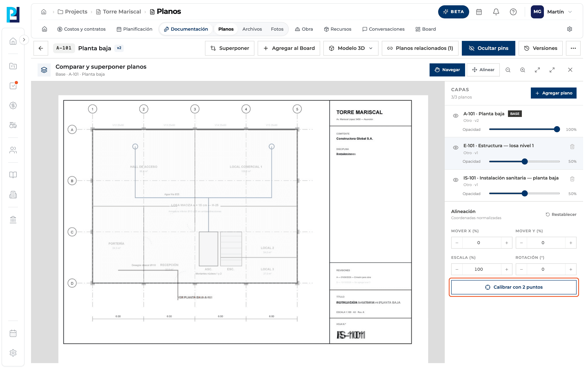Open project settings gear in tab bar
The height and width of the screenshot is (368, 588).
coord(569,29)
